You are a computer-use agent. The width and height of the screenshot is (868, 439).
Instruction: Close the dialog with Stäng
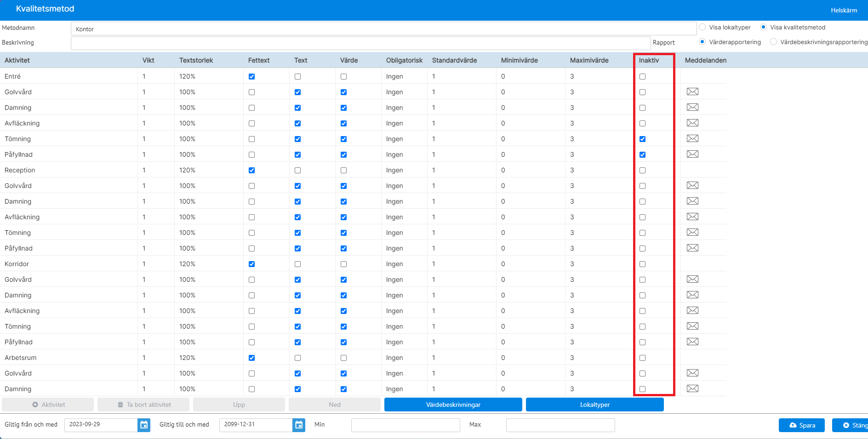coord(851,425)
